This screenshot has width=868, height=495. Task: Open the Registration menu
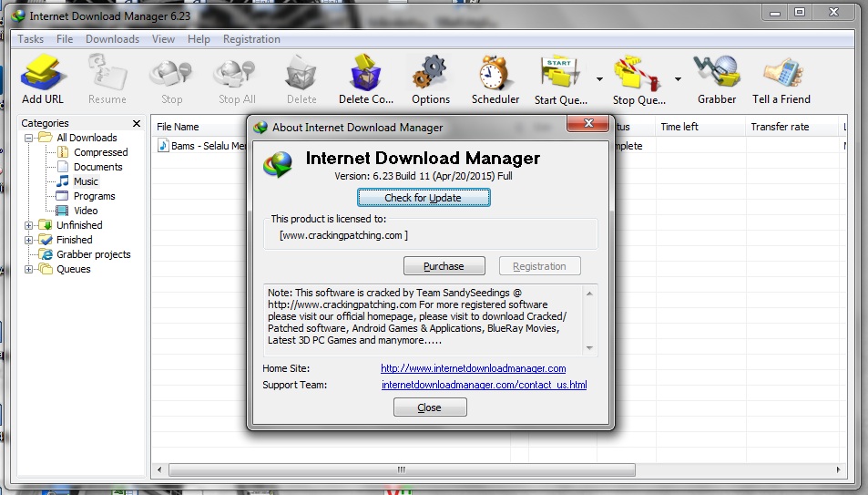pyautogui.click(x=251, y=39)
